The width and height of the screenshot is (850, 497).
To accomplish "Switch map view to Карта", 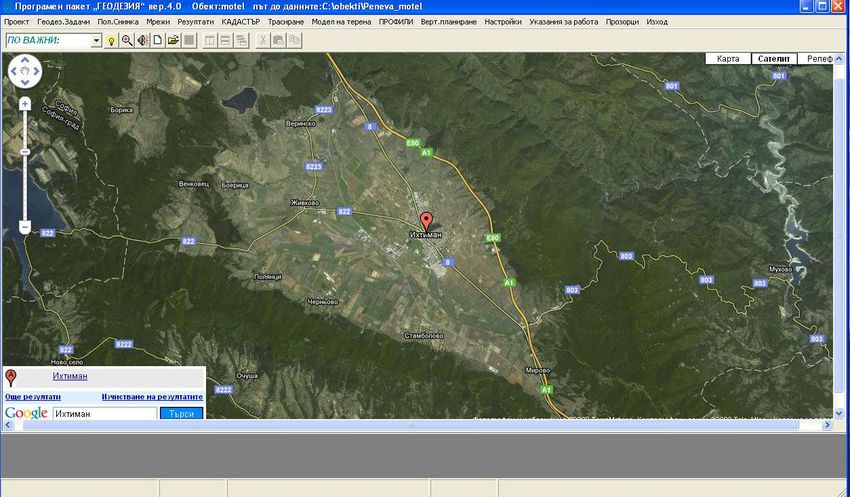I will point(728,59).
